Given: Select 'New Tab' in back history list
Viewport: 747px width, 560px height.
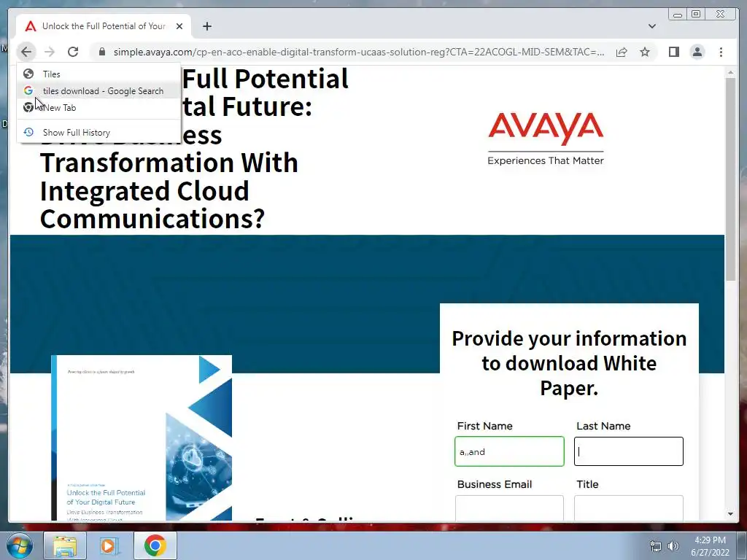Looking at the screenshot, I should pos(99,108).
